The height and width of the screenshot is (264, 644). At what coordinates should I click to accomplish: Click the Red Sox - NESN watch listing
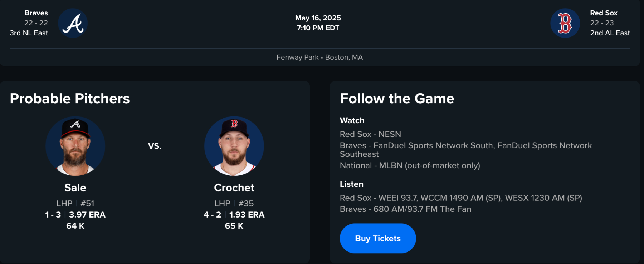point(370,134)
